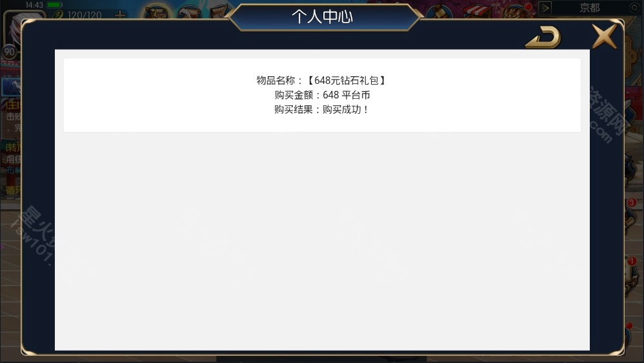The height and width of the screenshot is (363, 644).
Task: Click the 购买金额 648 平台币 line
Action: pos(322,95)
